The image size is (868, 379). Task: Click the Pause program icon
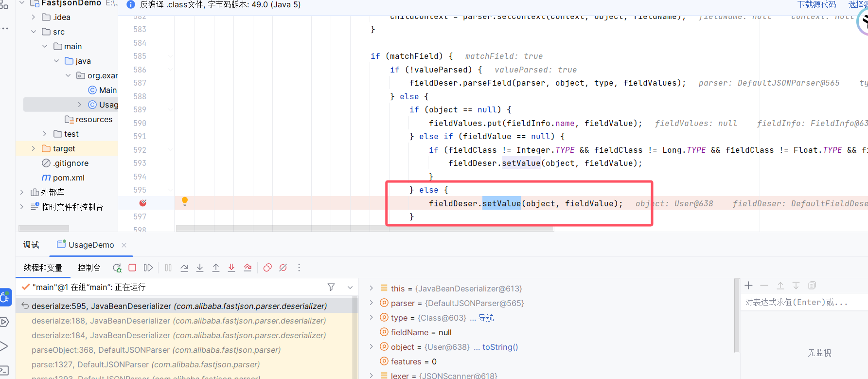(168, 268)
